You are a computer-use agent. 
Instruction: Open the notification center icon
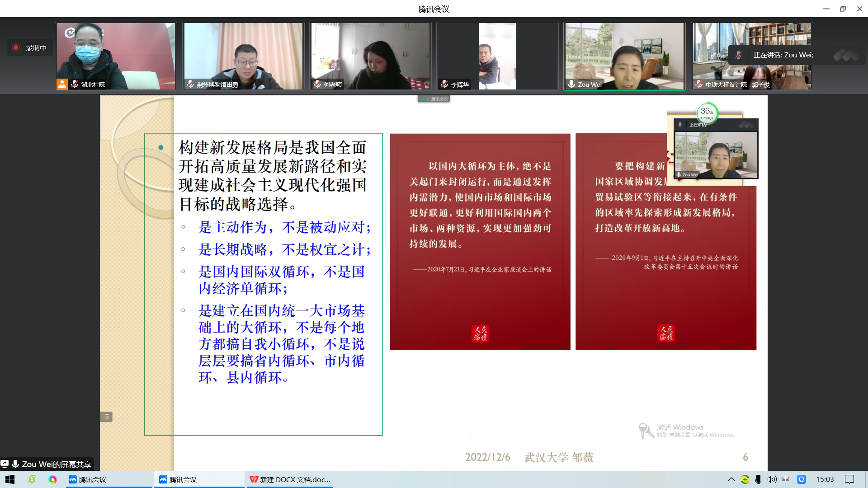click(x=849, y=479)
